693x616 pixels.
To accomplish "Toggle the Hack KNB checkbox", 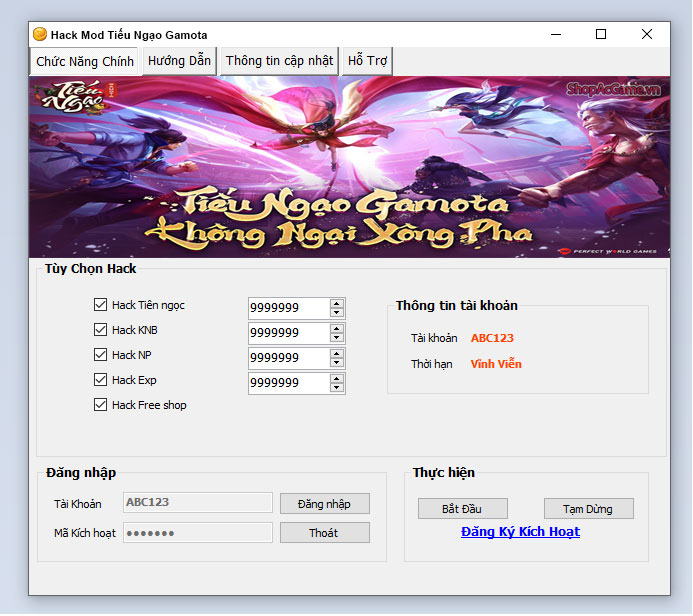I will 100,330.
